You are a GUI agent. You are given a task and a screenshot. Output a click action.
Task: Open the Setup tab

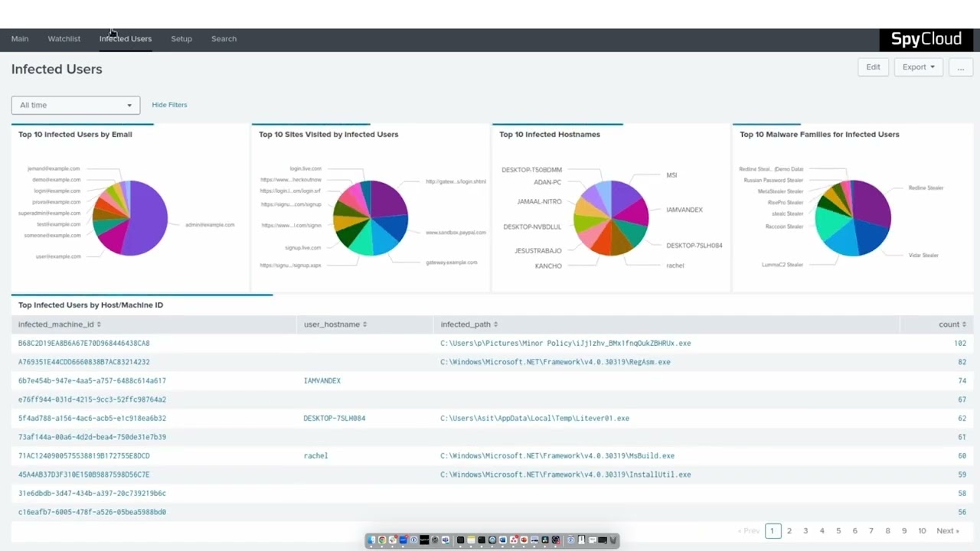(181, 38)
